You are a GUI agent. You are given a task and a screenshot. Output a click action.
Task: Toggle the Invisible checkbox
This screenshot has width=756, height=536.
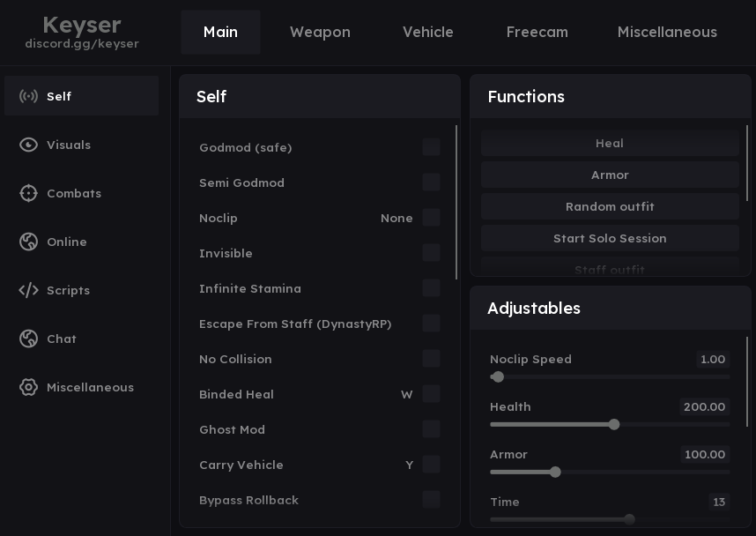pyautogui.click(x=431, y=253)
